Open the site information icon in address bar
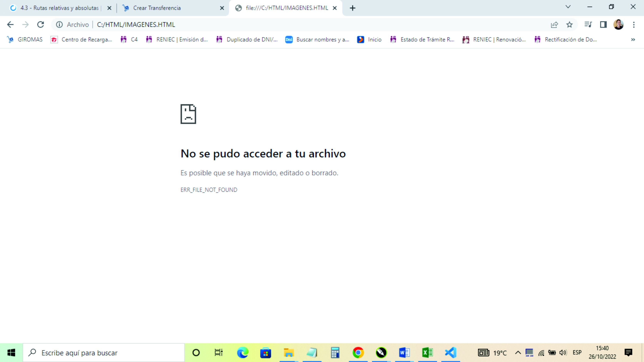 (x=59, y=24)
